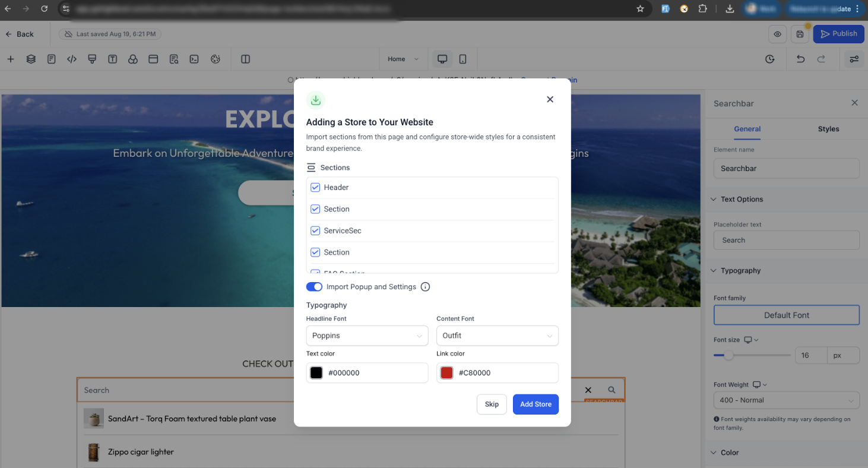Viewport: 868px width, 468px height.
Task: Click the black Text color swatch
Action: tap(316, 373)
